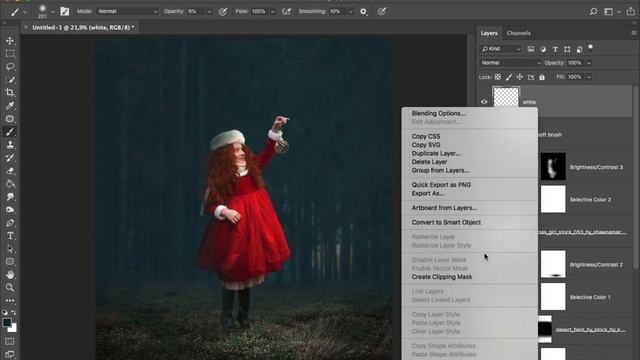640x360 pixels.
Task: Open the brush Opacity dropdown arrow
Action: pyautogui.click(x=209, y=12)
